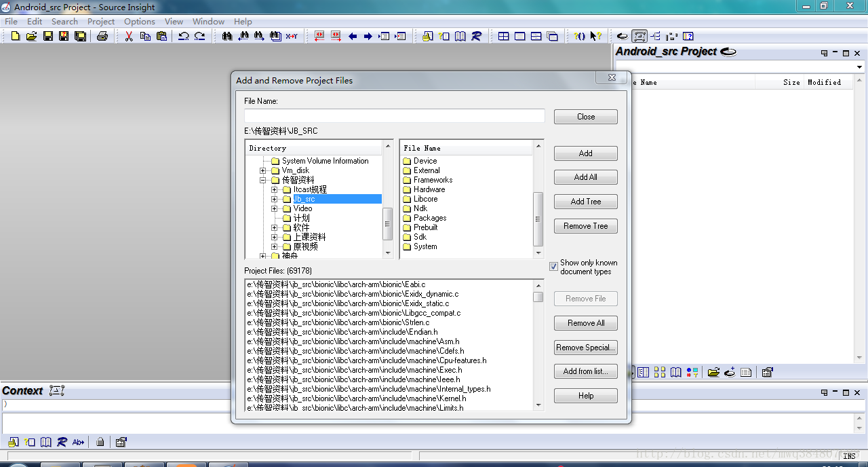Open the project panel filter dropdown arrow
The width and height of the screenshot is (868, 467).
(x=859, y=67)
